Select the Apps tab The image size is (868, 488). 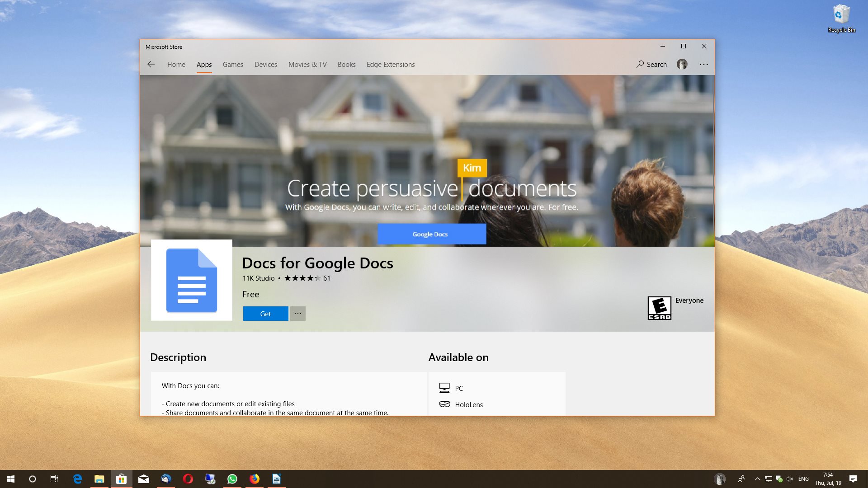point(204,65)
